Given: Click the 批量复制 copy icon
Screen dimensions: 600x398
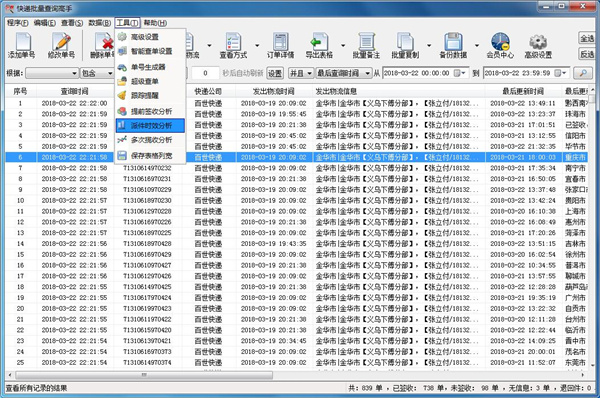Looking at the screenshot, I should (x=405, y=41).
